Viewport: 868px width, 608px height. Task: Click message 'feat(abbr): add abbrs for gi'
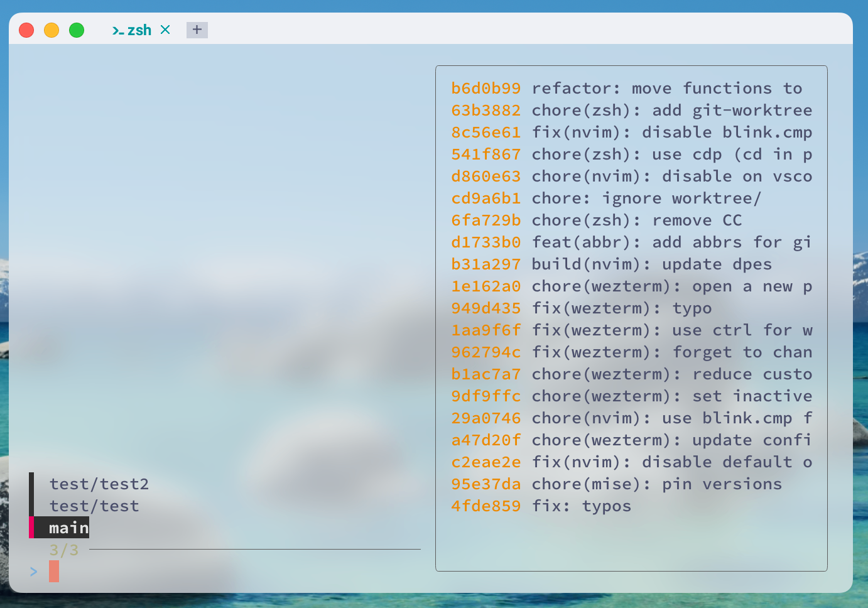[x=672, y=242]
